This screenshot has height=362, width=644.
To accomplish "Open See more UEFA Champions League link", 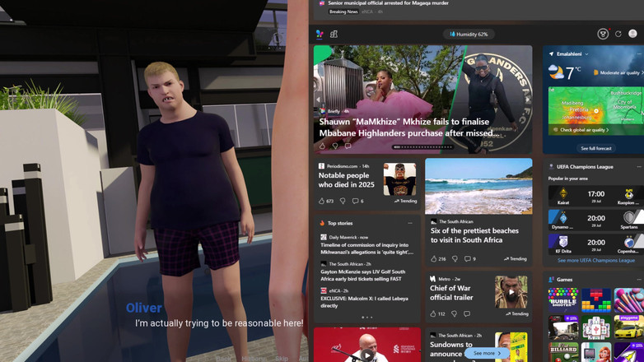I will (x=596, y=260).
